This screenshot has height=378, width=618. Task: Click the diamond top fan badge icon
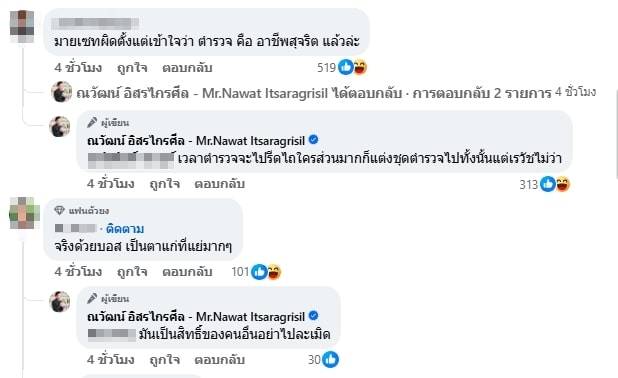[x=60, y=210]
